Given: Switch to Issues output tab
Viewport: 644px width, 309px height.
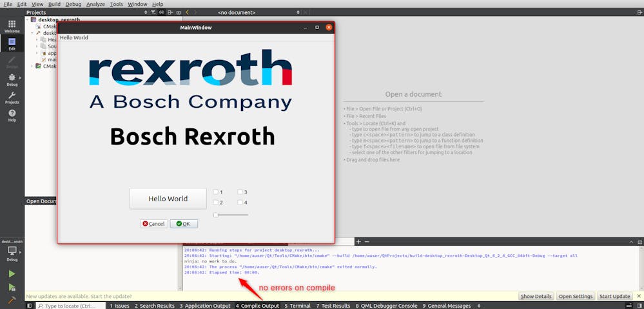Looking at the screenshot, I should [119, 306].
